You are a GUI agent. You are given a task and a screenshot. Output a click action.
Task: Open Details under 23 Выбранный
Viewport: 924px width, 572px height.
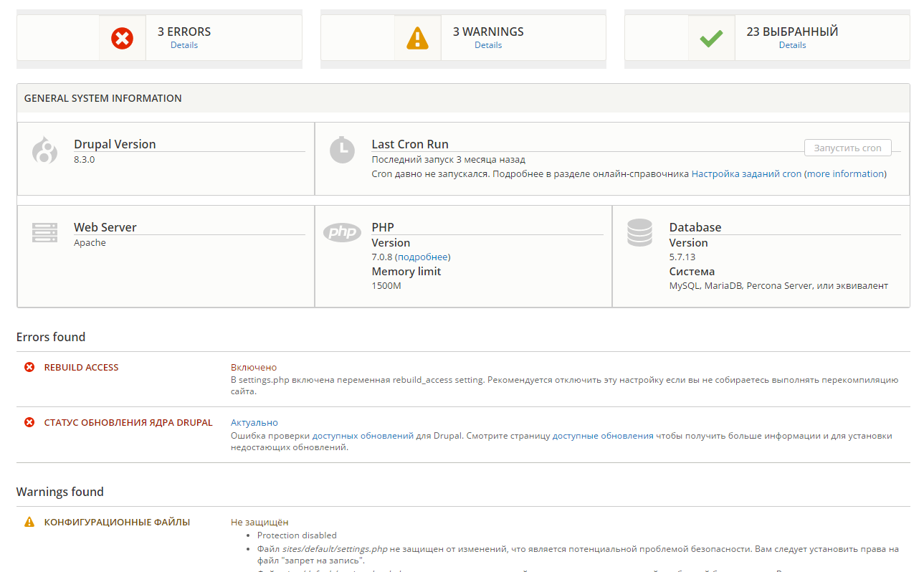[x=792, y=45]
